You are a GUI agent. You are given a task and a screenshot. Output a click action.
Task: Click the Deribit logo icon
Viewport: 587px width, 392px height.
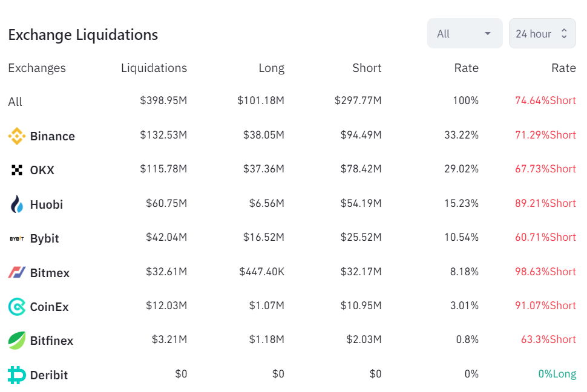pos(16,375)
